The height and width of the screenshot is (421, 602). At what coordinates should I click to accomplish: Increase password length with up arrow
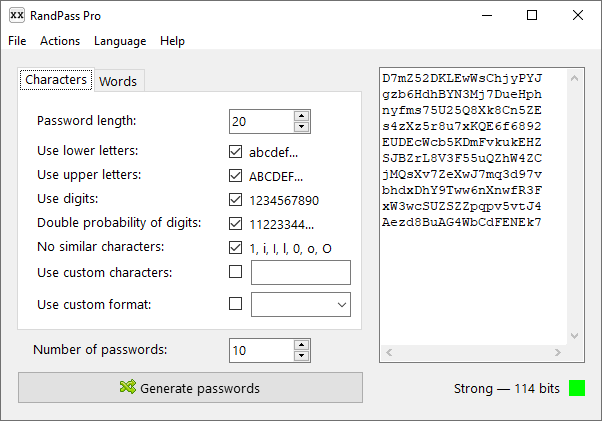tap(302, 116)
